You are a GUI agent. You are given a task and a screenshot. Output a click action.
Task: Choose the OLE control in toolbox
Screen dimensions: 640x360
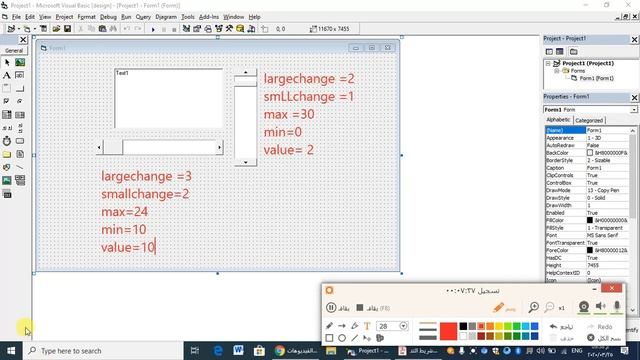[x=7, y=194]
